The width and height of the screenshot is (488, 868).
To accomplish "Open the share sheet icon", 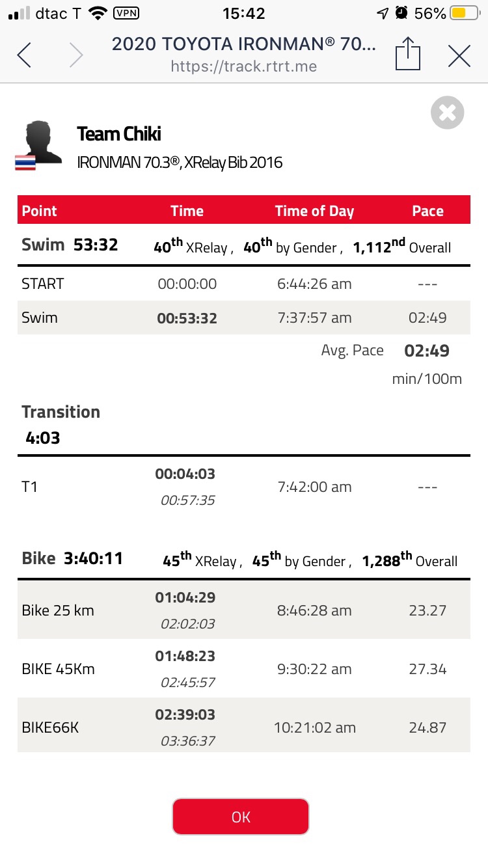I will point(408,54).
